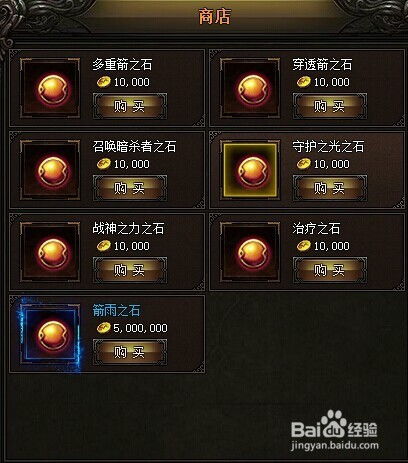The image size is (408, 463).
Task: Purchase 箭雨之石 for 5,000,000 gold
Action: click(x=130, y=352)
